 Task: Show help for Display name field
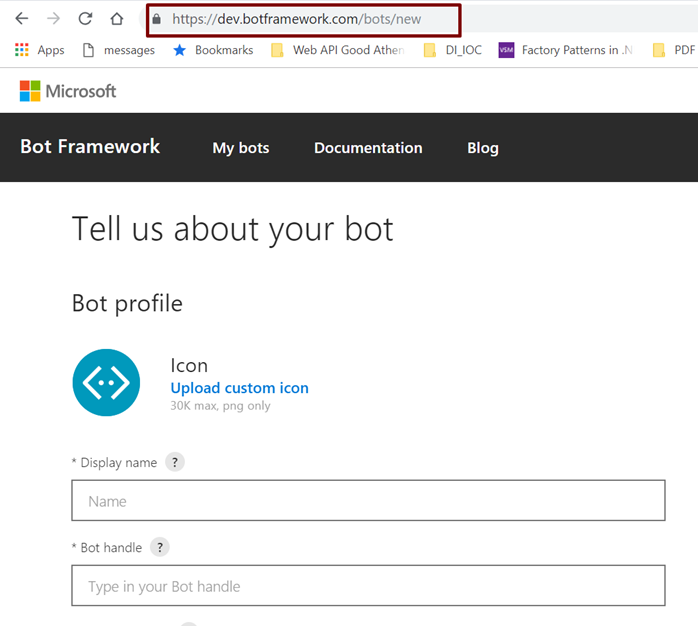[175, 462]
